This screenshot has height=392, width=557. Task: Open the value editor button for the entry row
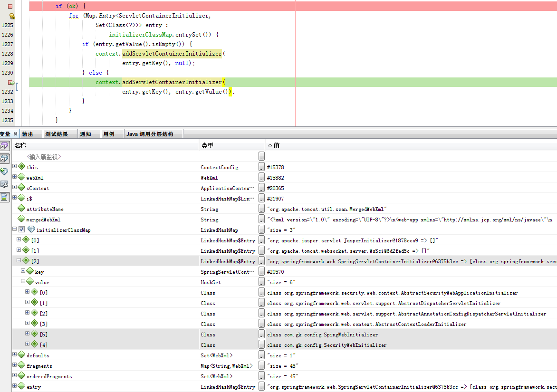(261, 386)
